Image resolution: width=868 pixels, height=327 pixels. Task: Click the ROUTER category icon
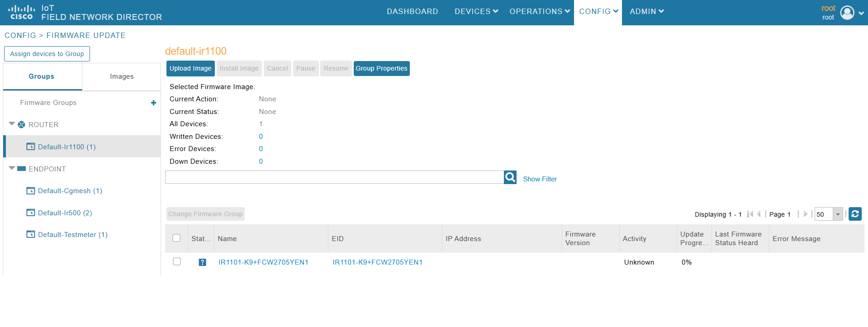[x=21, y=124]
